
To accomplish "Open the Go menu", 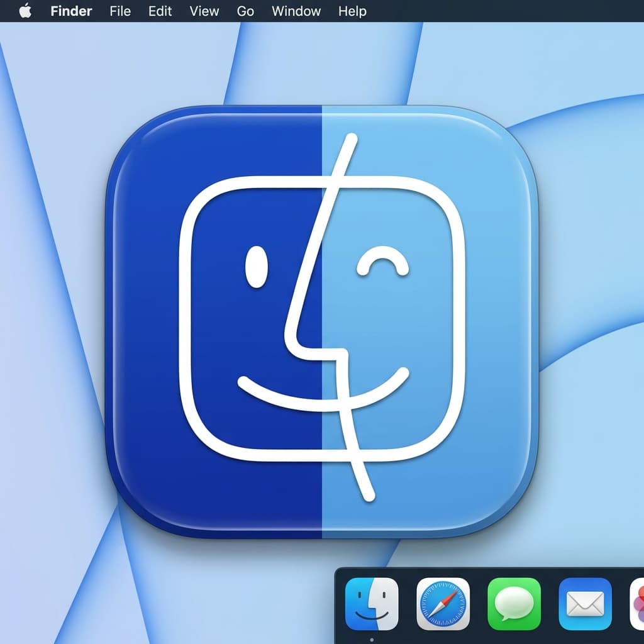I will tap(245, 11).
